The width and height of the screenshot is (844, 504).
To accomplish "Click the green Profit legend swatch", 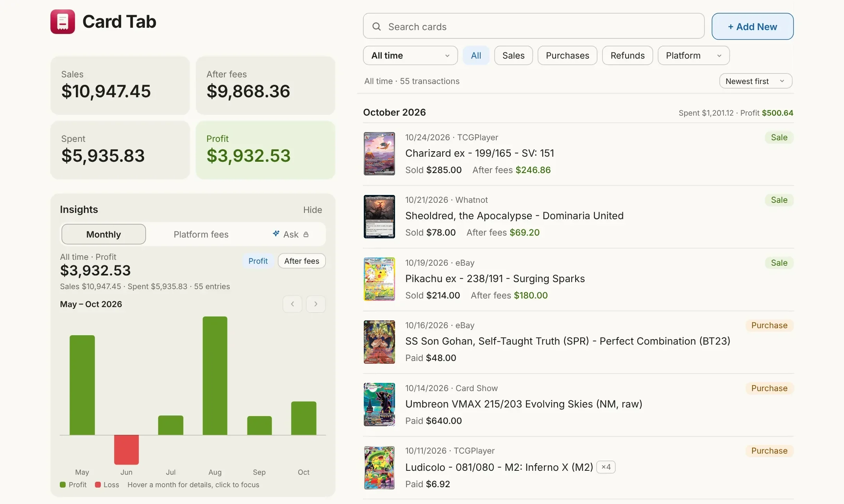I will pyautogui.click(x=63, y=485).
